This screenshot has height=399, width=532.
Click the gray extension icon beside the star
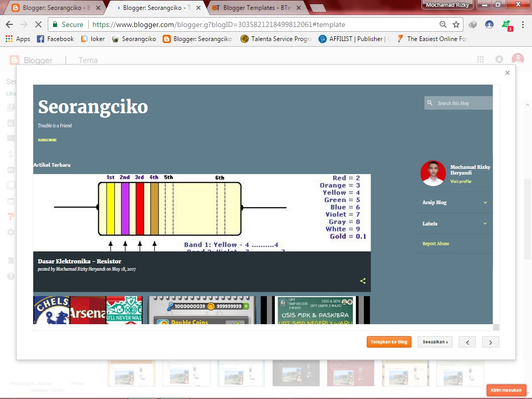[x=473, y=24]
